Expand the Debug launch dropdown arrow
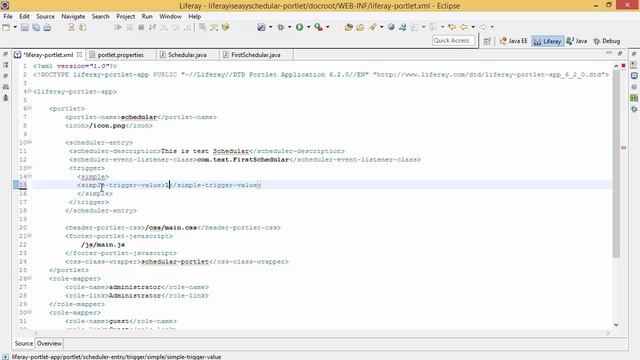This screenshot has width=640, height=360. (289, 27)
